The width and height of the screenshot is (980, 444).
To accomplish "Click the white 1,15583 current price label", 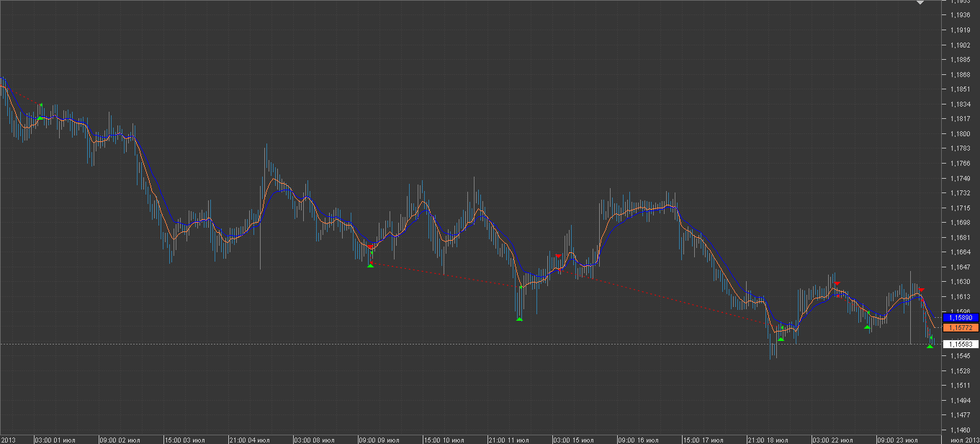I will coord(961,345).
